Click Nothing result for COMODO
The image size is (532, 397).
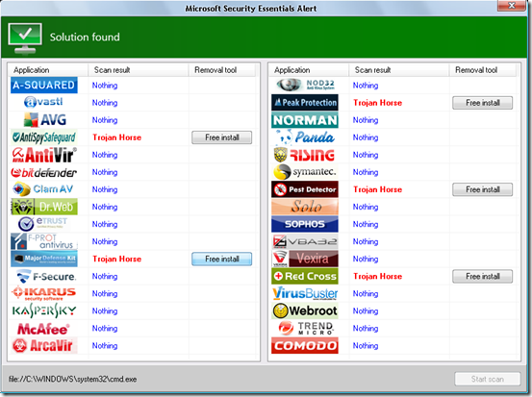click(x=366, y=346)
